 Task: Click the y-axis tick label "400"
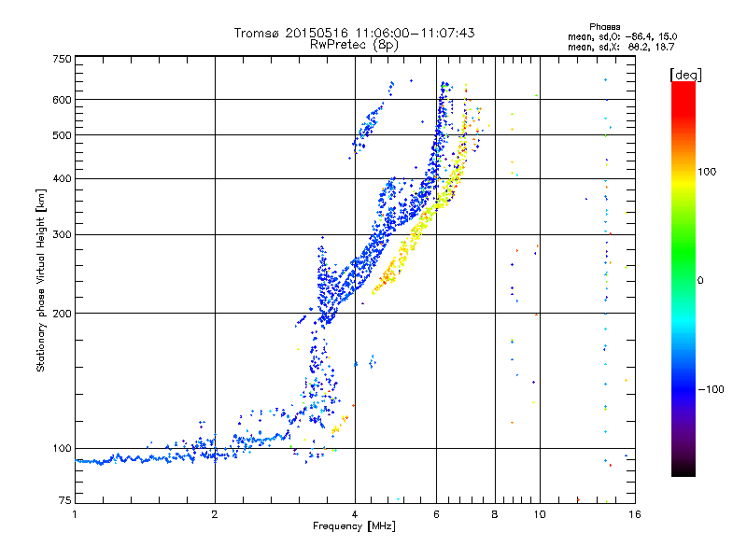pyautogui.click(x=62, y=178)
